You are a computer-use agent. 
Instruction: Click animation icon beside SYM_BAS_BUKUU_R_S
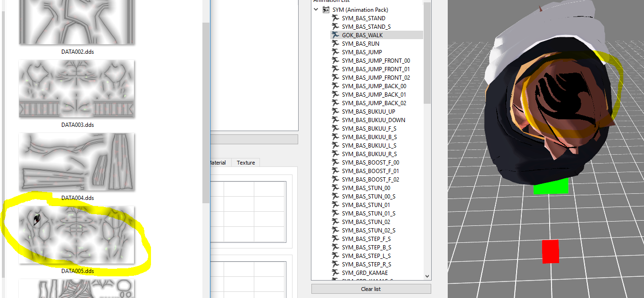point(336,154)
